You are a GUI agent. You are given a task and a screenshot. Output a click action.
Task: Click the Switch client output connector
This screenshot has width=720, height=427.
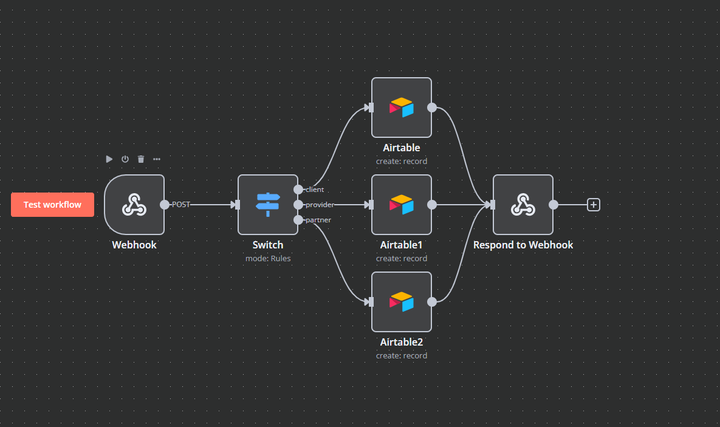tap(298, 189)
